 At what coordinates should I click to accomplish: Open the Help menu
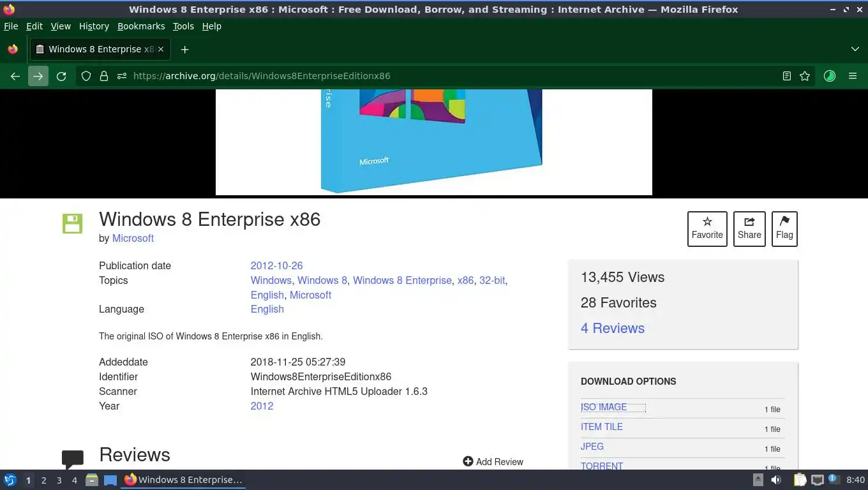[212, 26]
